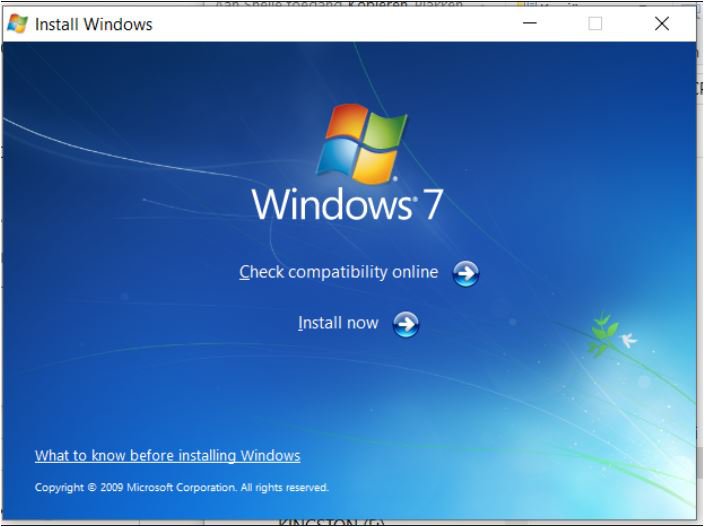Open What to know before installing Windows
The width and height of the screenshot is (704, 527).
coord(167,456)
